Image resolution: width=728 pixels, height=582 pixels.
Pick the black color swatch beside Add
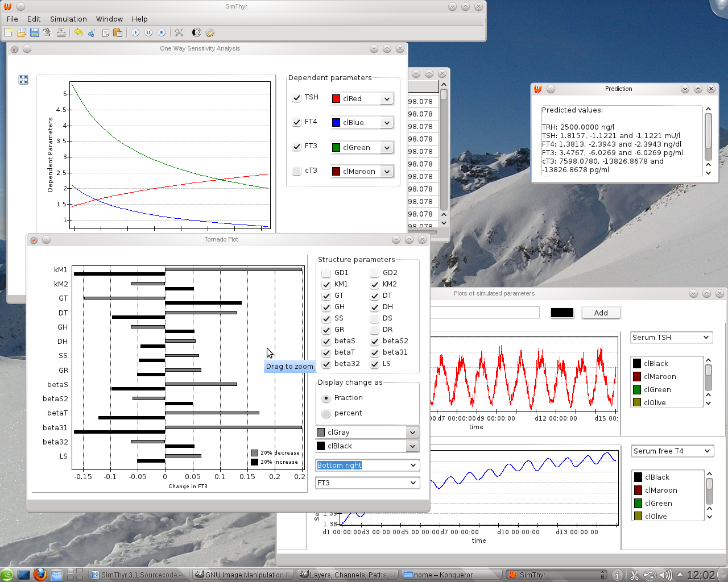pos(562,312)
